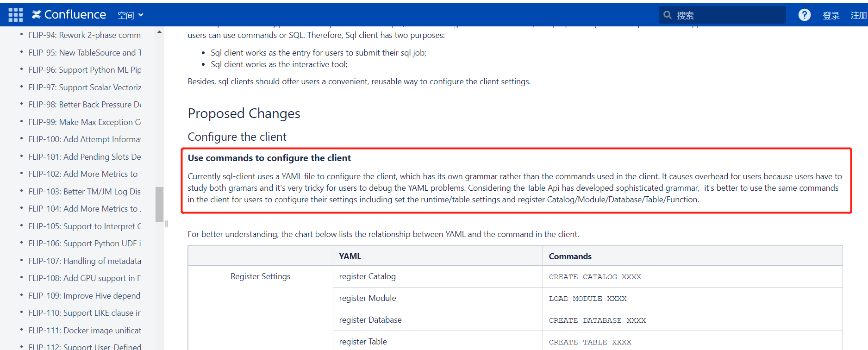Select FLIP-100 Add Attempt Information page
The image size is (868, 350).
(x=84, y=139)
